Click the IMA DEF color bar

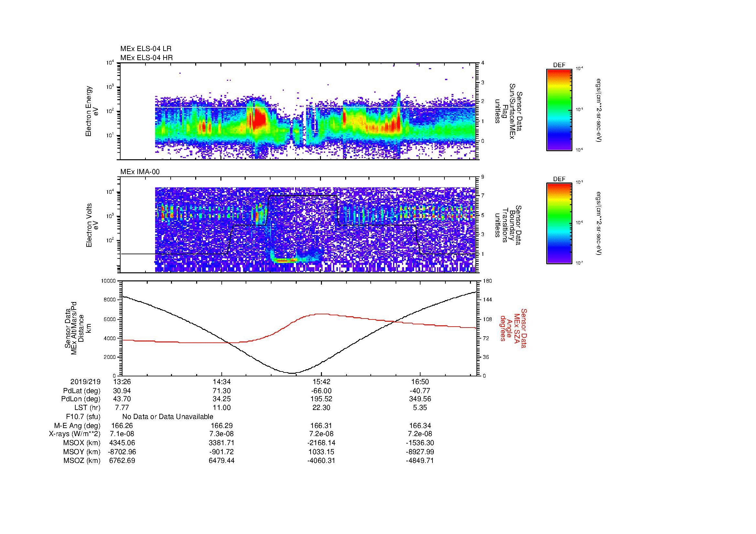[x=559, y=224]
